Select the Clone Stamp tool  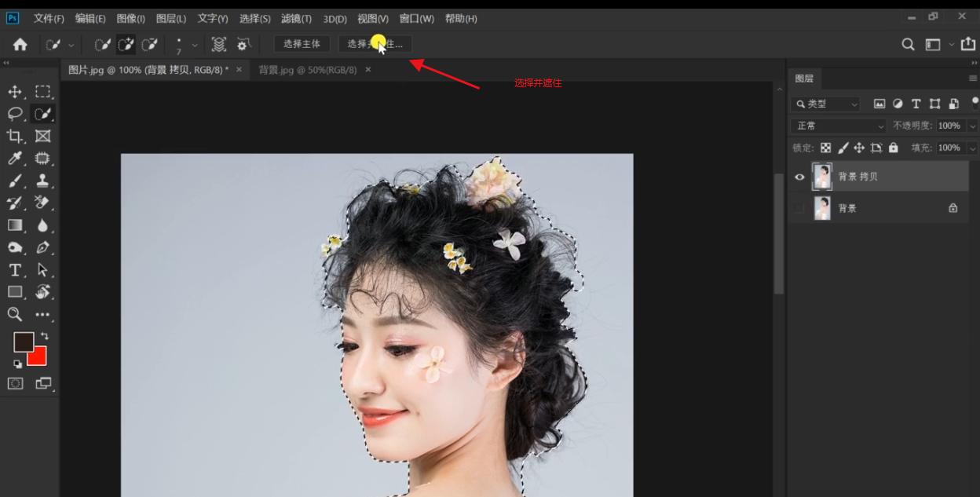pyautogui.click(x=42, y=181)
